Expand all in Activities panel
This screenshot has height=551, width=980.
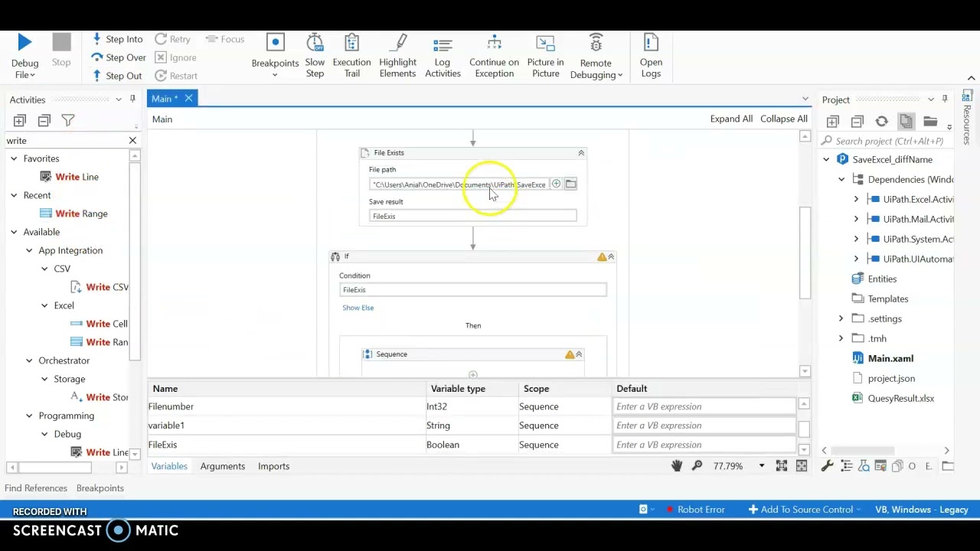[x=20, y=120]
